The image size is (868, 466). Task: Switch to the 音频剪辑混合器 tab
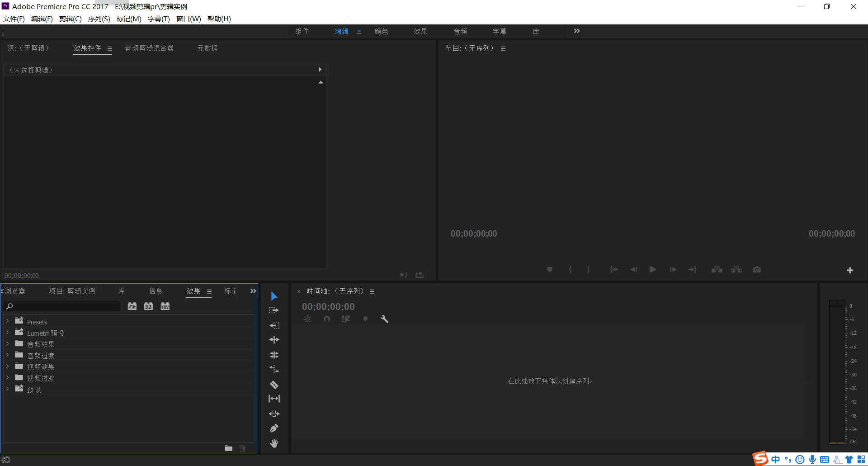point(149,48)
